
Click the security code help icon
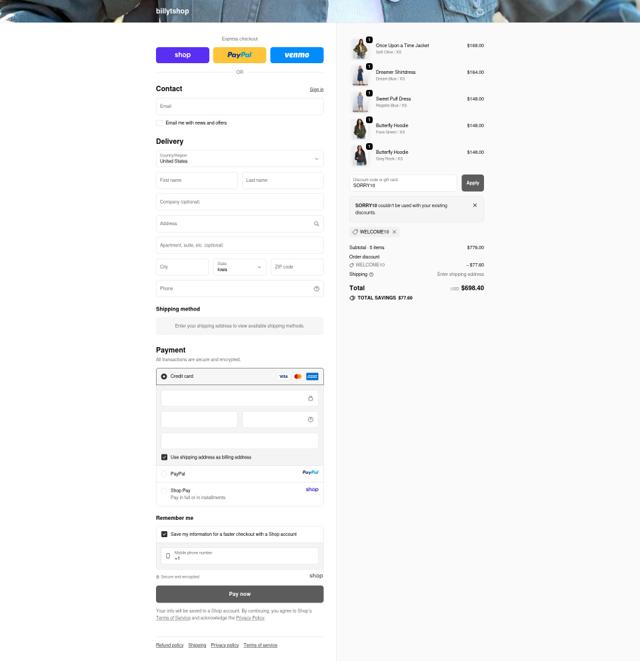tap(310, 419)
